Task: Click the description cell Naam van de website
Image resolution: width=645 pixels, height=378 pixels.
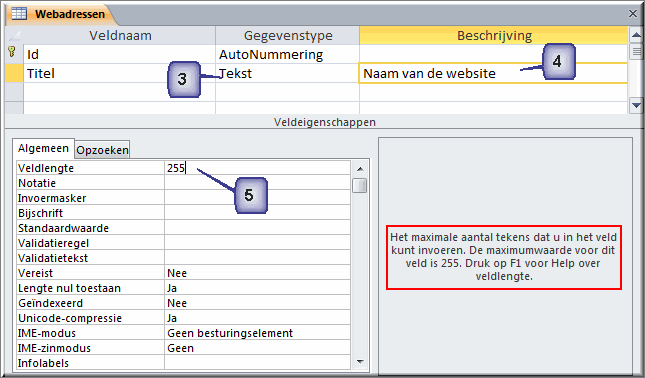Action: 493,73
